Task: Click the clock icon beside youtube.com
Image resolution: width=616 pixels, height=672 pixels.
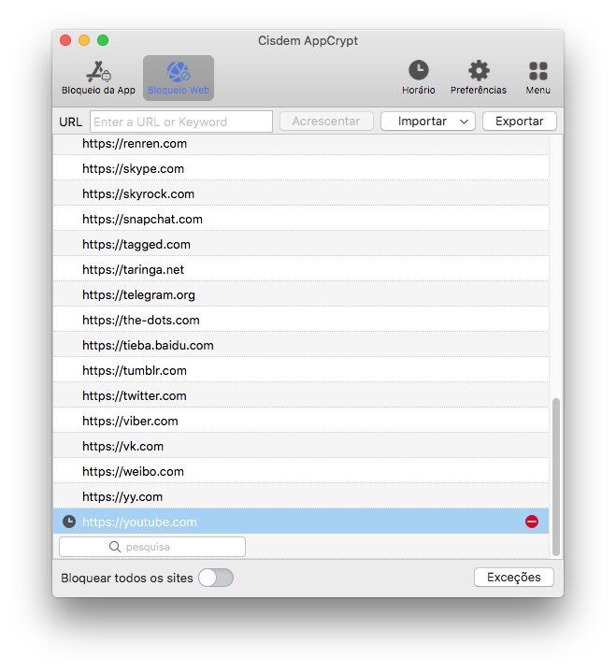Action: (69, 522)
